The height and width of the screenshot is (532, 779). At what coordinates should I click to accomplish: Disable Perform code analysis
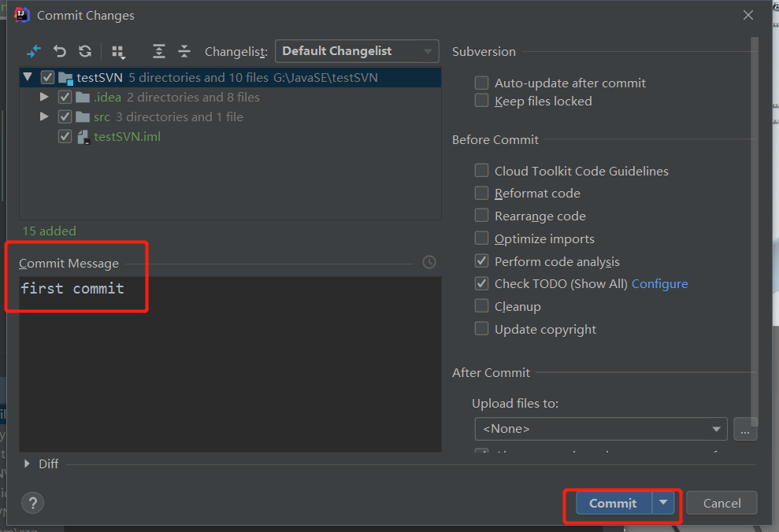coord(481,260)
